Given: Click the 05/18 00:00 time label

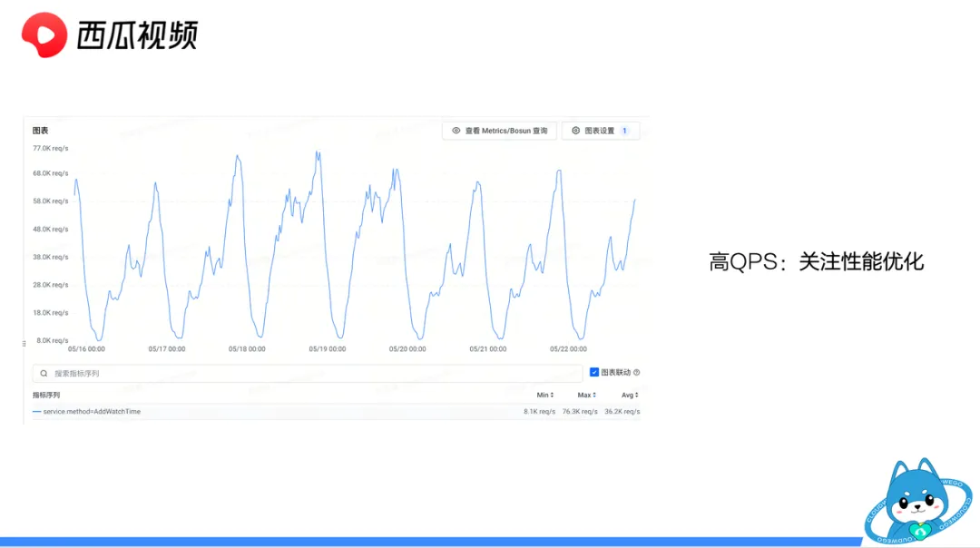Looking at the screenshot, I should [x=247, y=349].
